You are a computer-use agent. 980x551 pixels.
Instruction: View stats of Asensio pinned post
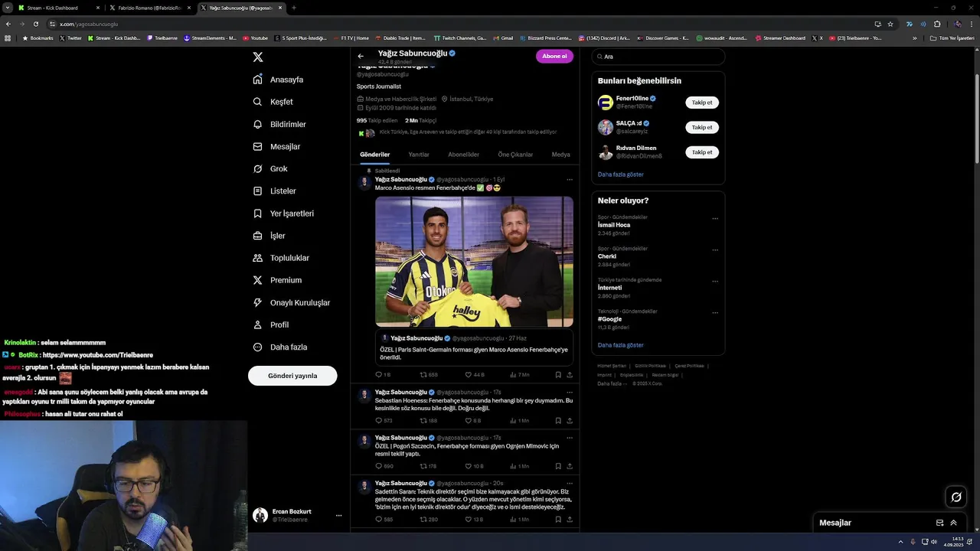(x=520, y=375)
